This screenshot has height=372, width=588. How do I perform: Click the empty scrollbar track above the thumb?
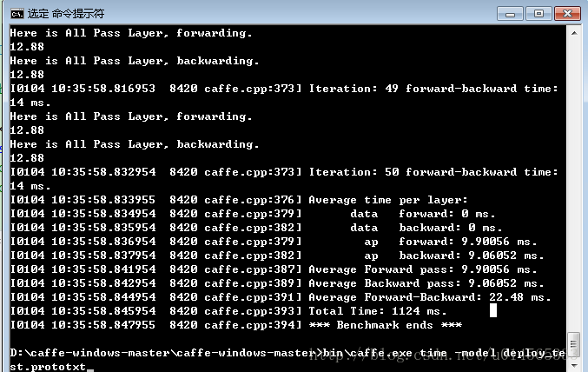tap(573, 174)
